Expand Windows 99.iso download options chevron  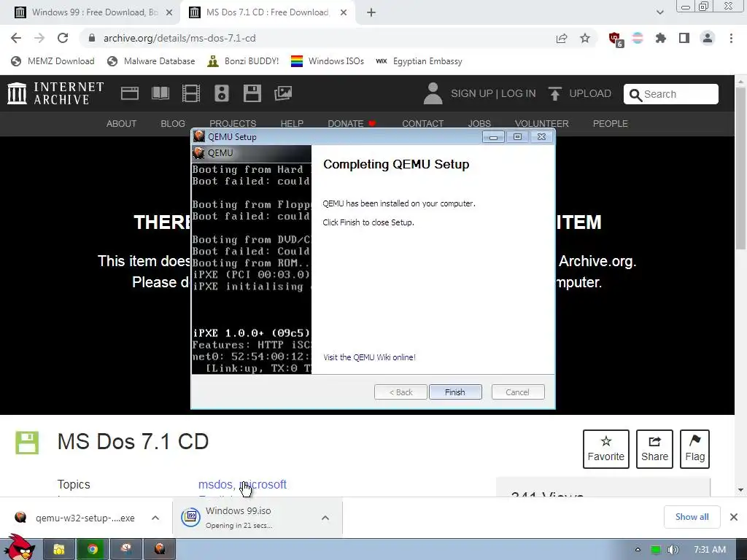point(325,518)
